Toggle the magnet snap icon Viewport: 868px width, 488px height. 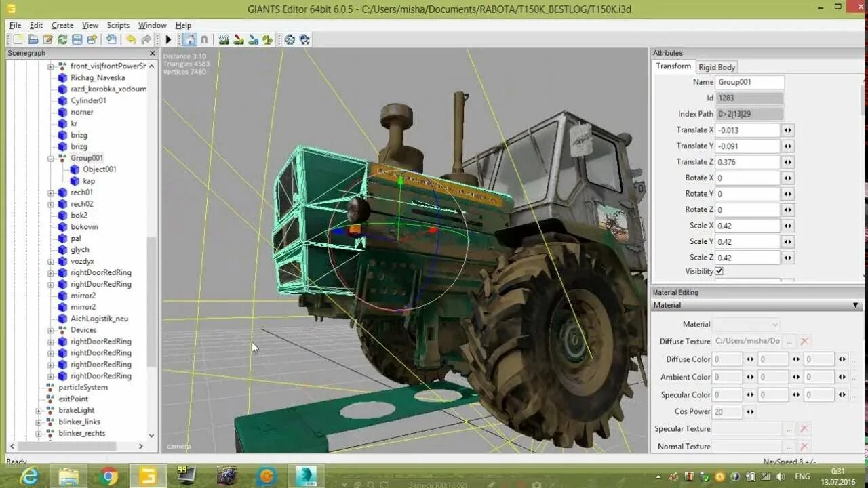[205, 40]
